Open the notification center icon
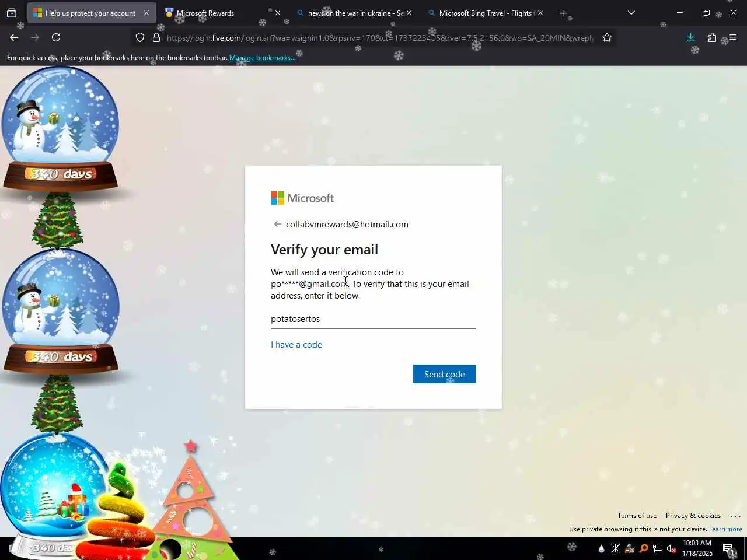Screen dimensions: 747x560 728,548
